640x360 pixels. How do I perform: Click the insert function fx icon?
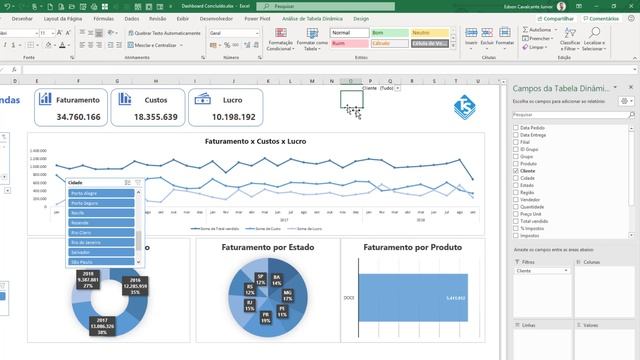[x=14, y=70]
